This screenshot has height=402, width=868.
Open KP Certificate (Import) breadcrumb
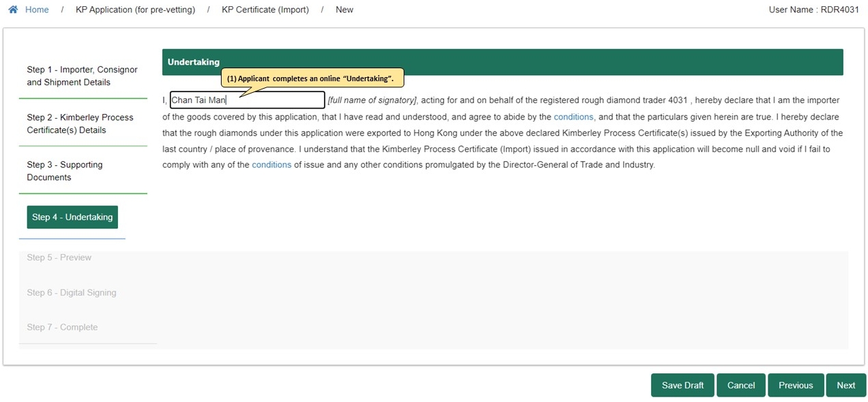coord(265,10)
